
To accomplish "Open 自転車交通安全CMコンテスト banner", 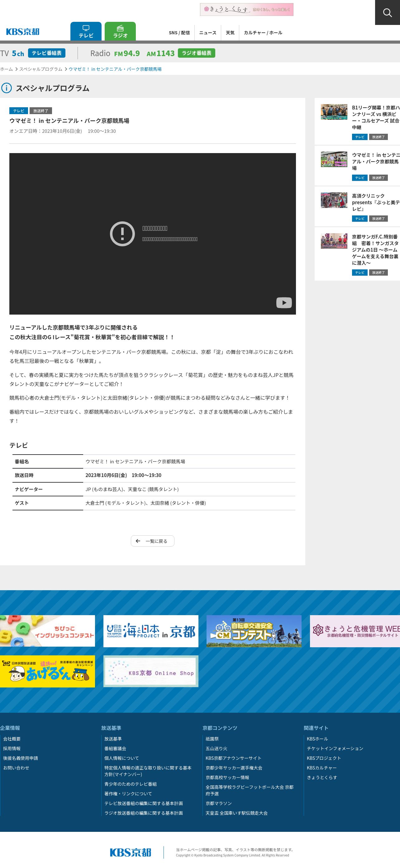I will (x=254, y=631).
